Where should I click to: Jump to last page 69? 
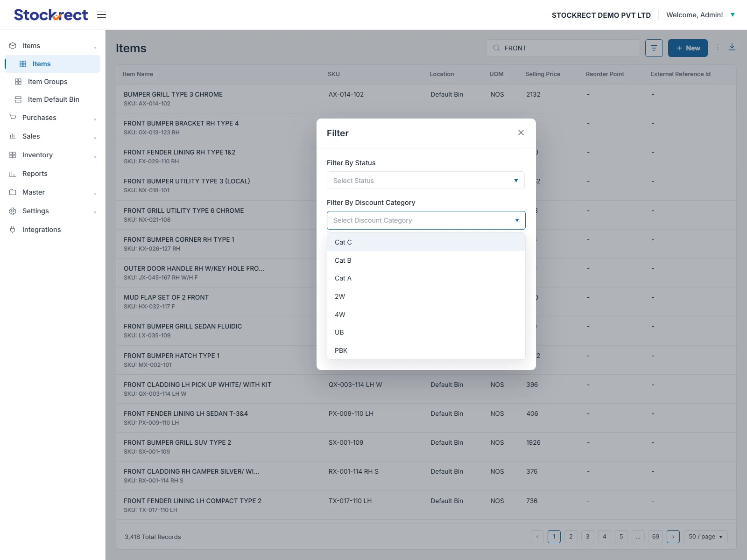[x=655, y=537]
